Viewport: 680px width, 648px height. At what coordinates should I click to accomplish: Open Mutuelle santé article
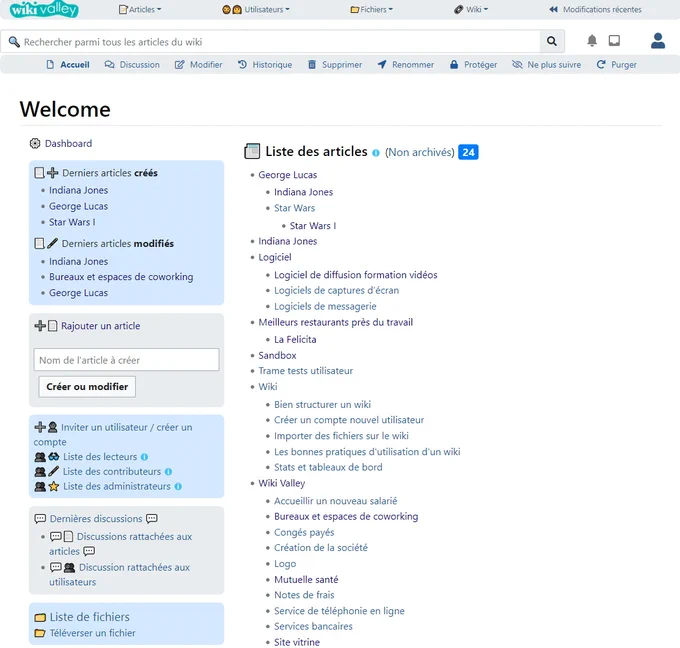pos(306,580)
